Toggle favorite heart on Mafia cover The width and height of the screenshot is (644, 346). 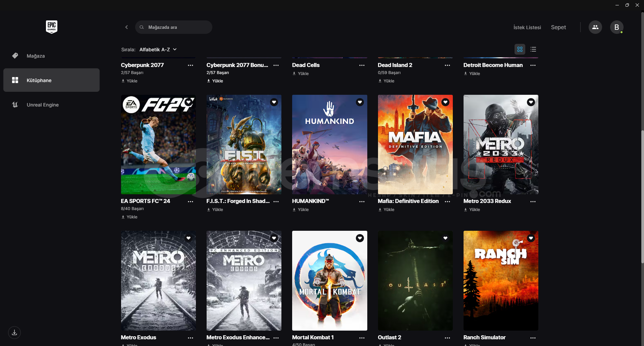click(x=445, y=102)
